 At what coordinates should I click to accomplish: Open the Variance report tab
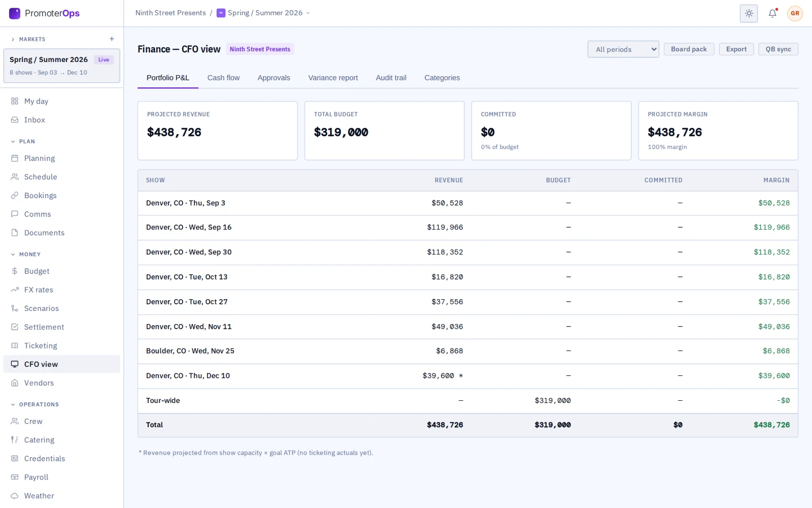coord(333,78)
